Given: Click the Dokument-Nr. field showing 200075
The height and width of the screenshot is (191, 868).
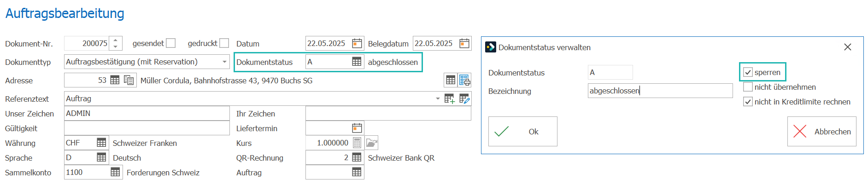Looking at the screenshot, I should 88,43.
